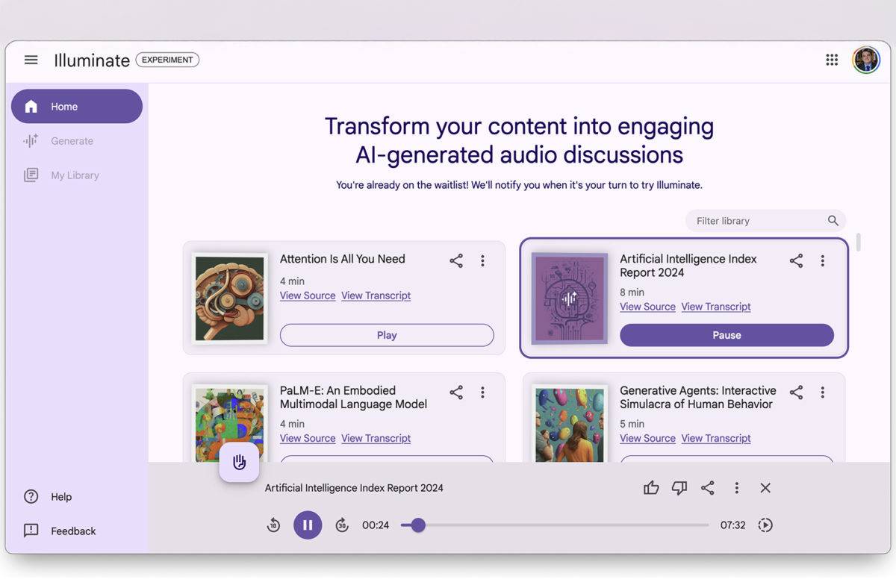Open more options for Attention Is All You Need
Screen dimensions: 896x588
point(482,260)
